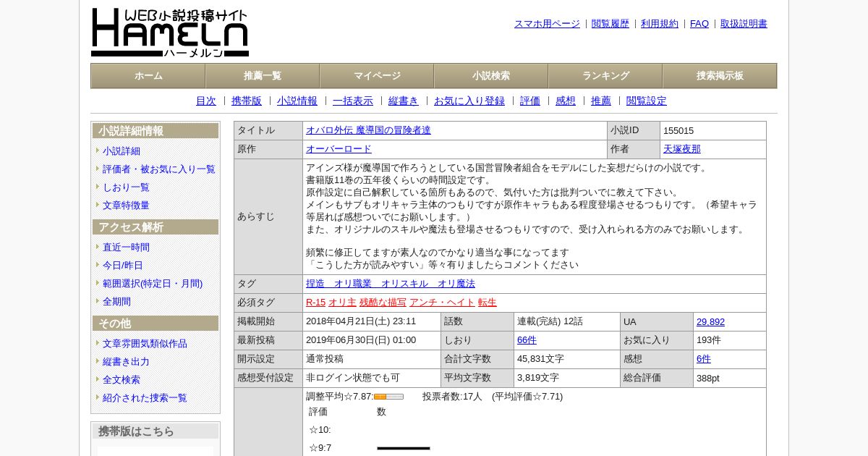Screen dimensions: 868x456
Task: Open 評価者・被お気に入り一覧 sidebar link
Action: pos(159,169)
